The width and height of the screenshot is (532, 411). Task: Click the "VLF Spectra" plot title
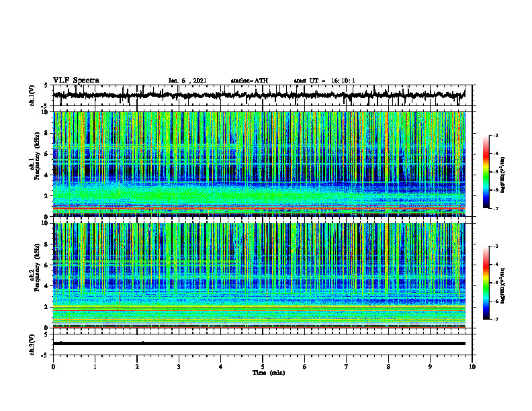[x=76, y=81]
